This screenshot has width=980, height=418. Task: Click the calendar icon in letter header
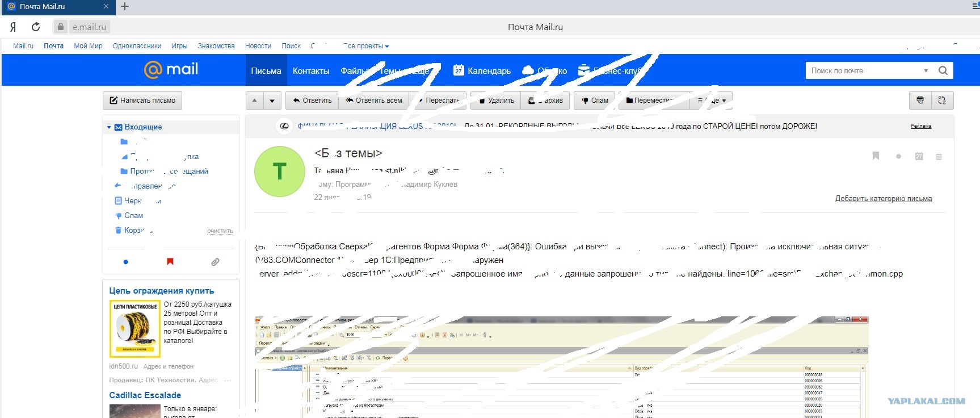coord(919,156)
